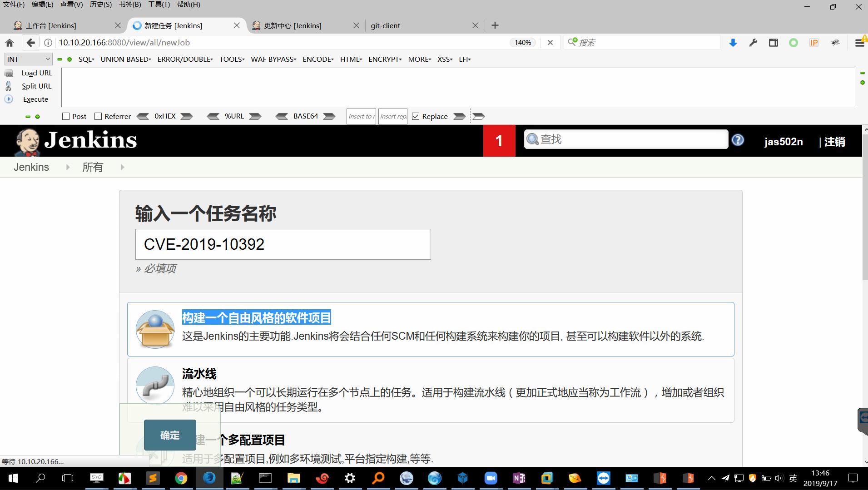Open the new tab plus button
Viewport: 868px width, 490px height.
click(495, 25)
